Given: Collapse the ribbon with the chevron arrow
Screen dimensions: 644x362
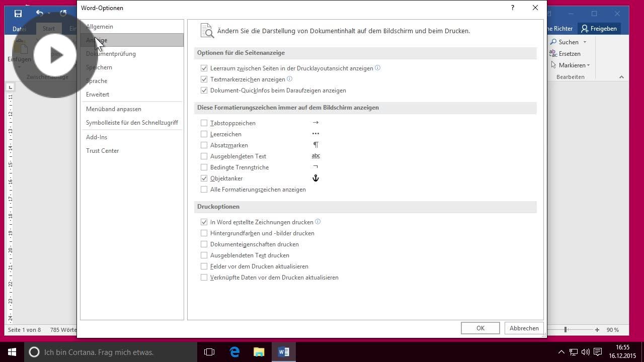Looking at the screenshot, I should coord(621,77).
